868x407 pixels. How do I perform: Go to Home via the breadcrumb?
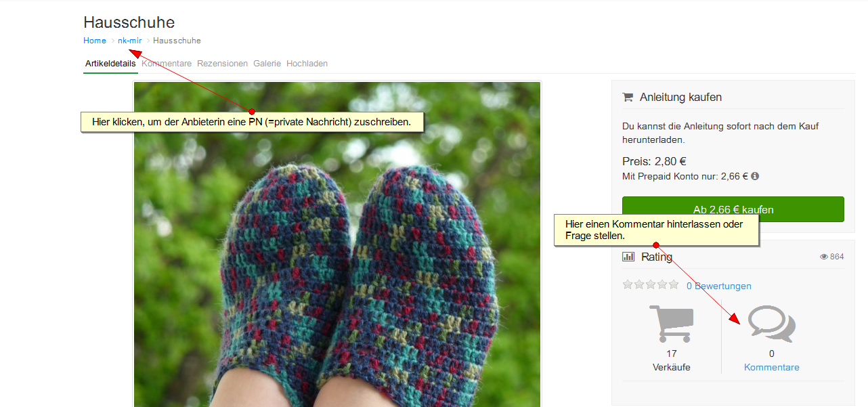95,41
